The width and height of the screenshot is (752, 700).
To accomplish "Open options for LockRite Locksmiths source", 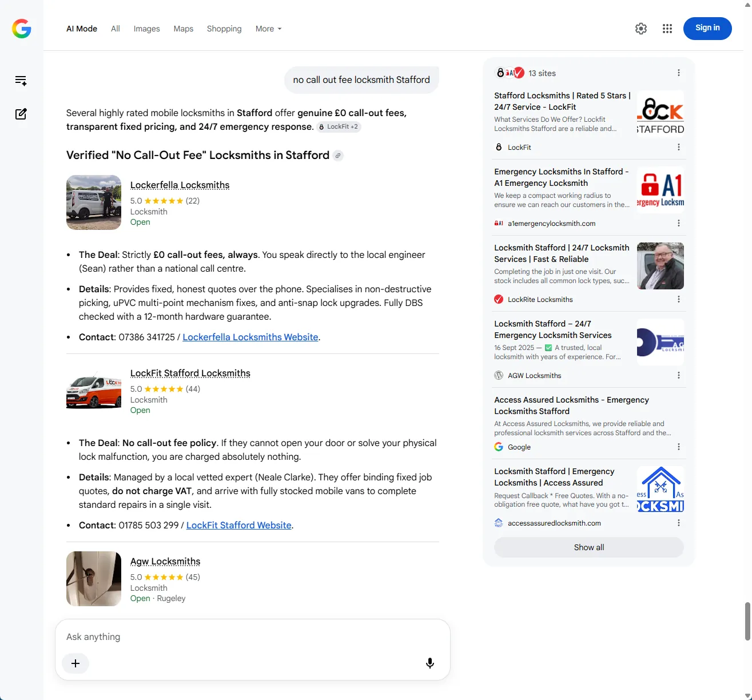I will click(x=679, y=299).
